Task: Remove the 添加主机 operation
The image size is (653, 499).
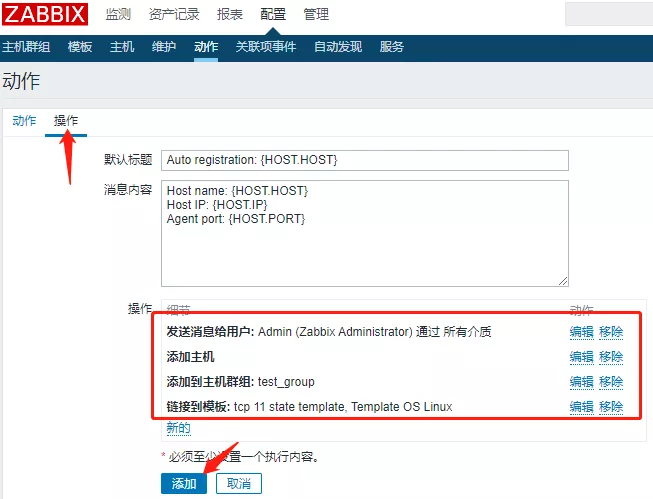Action: tap(611, 357)
